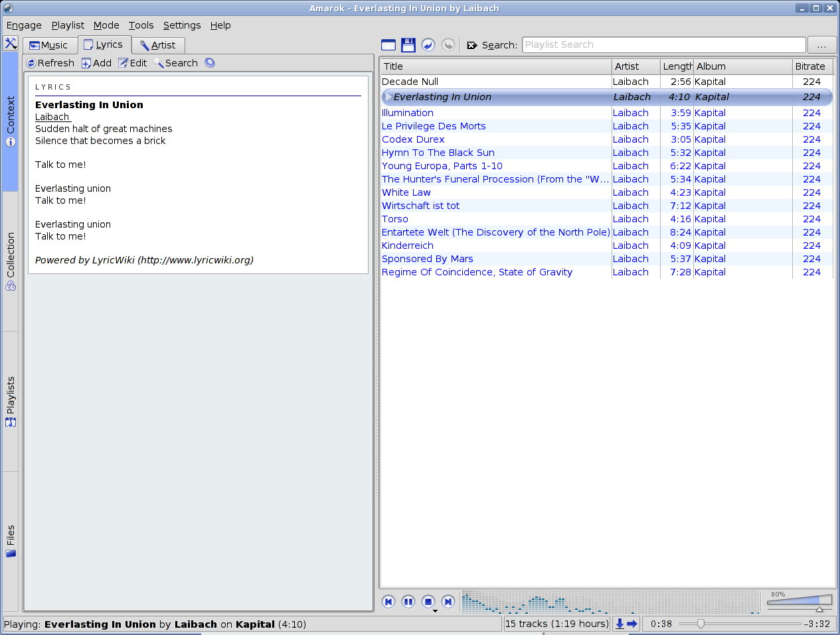840x635 pixels.
Task: Open the stop button's dropdown arrow
Action: click(x=435, y=611)
